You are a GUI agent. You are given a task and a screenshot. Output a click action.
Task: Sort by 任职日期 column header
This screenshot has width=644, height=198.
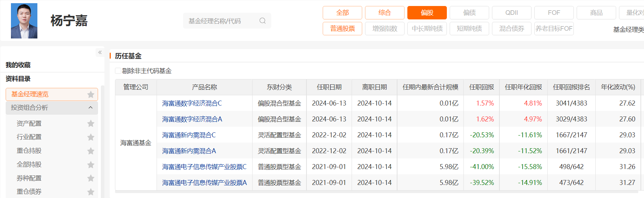coord(329,87)
